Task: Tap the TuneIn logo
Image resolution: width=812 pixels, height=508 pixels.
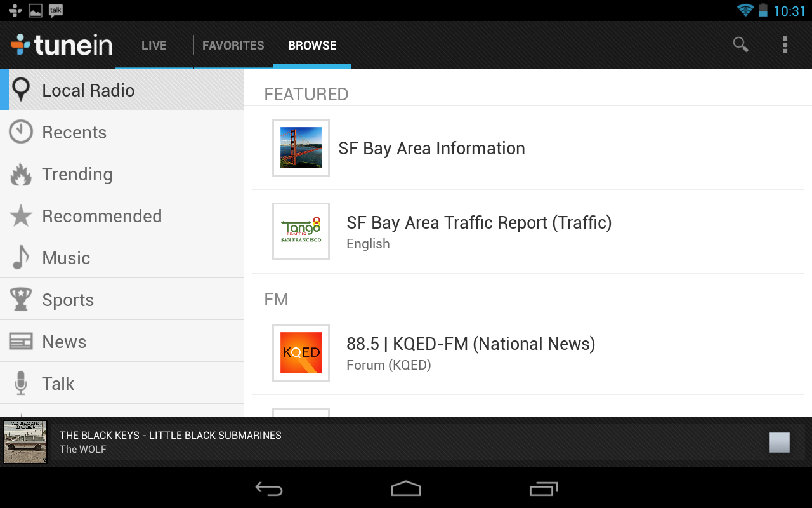Action: [x=62, y=45]
